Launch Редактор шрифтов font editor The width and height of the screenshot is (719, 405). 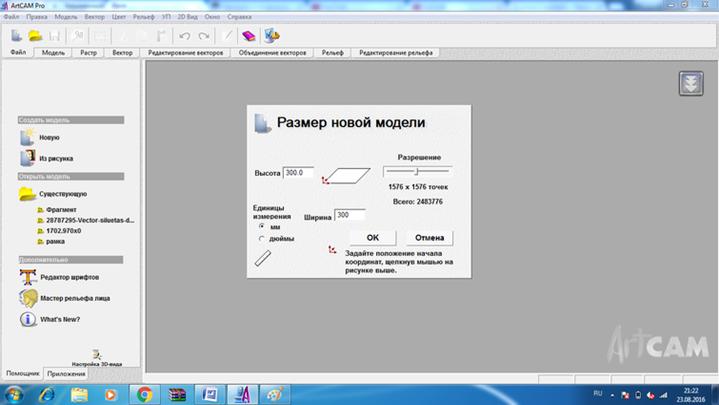pyautogui.click(x=59, y=277)
